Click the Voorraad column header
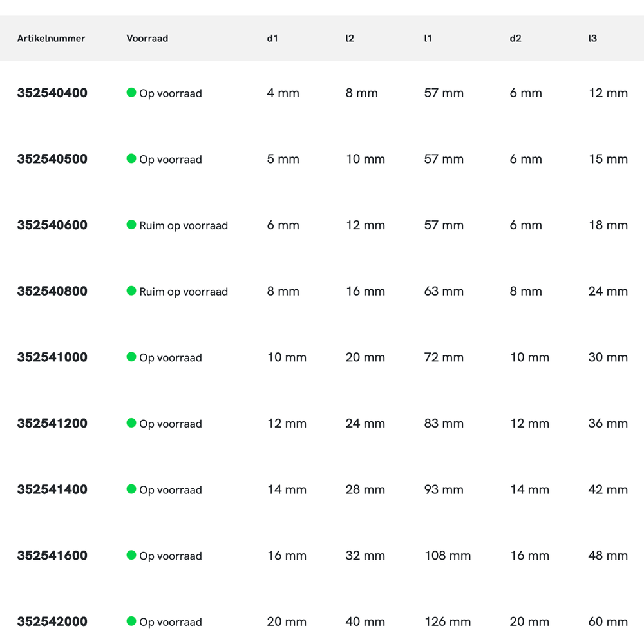 147,39
